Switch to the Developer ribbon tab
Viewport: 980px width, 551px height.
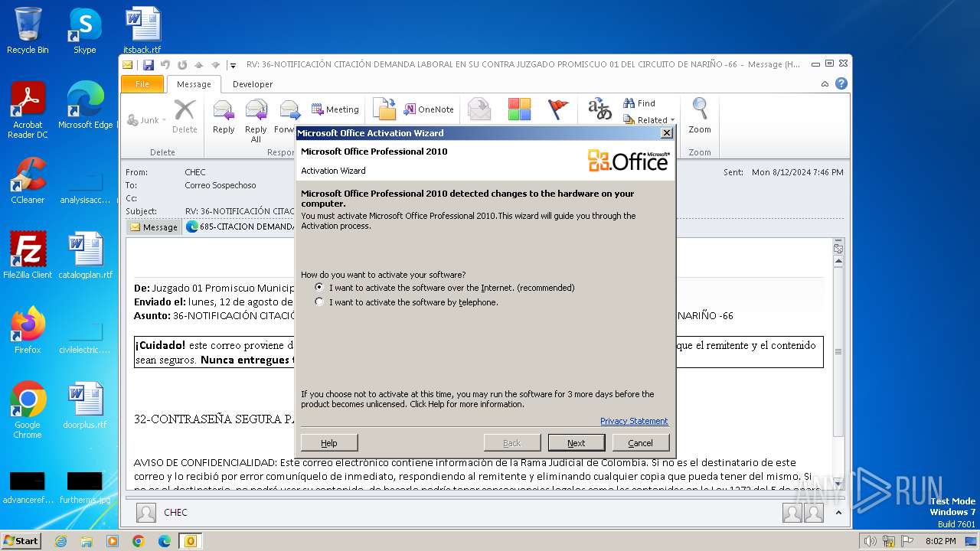tap(253, 84)
